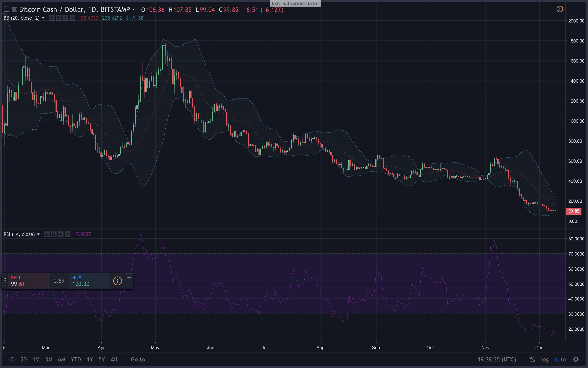Click the 1000.00 price axis label
This screenshot has width=588, height=368.
576,121
